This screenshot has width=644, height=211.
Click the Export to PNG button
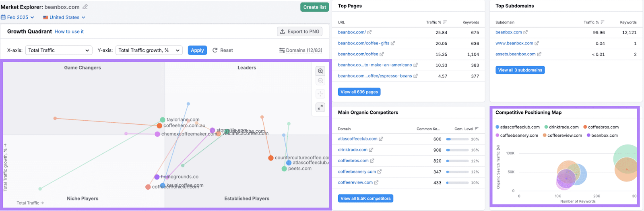[299, 31]
